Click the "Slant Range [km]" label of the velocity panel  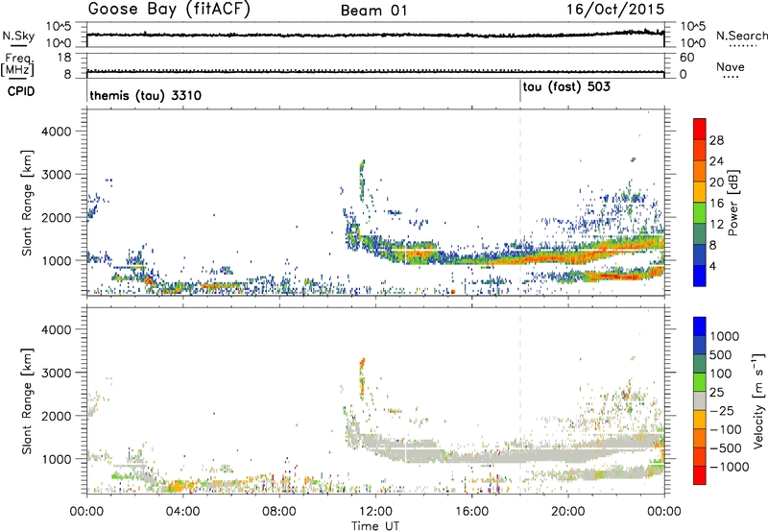[x=27, y=400]
